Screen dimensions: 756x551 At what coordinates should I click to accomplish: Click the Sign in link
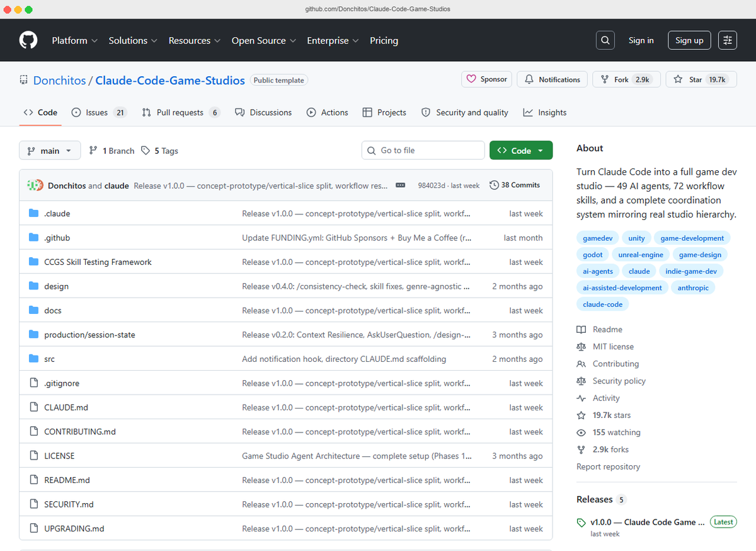click(641, 40)
